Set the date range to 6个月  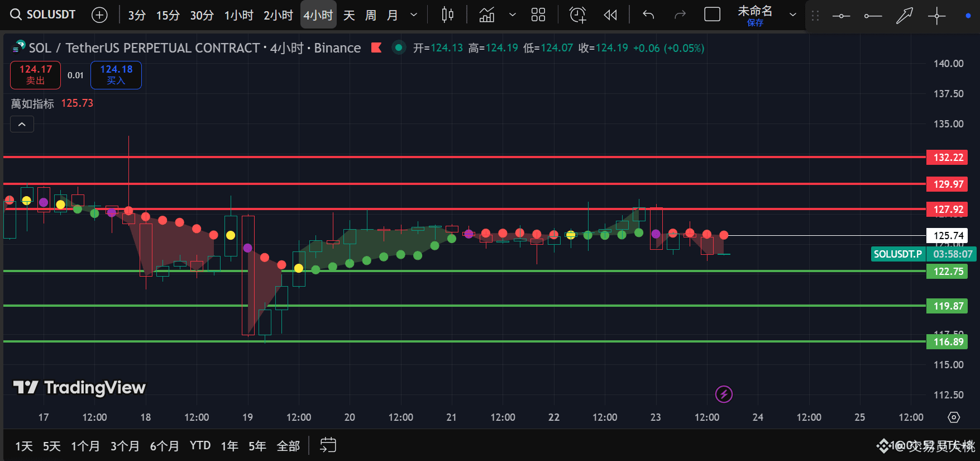pyautogui.click(x=165, y=446)
